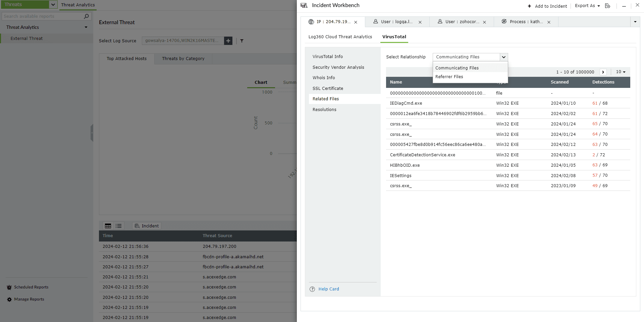
Task: Switch to User logga.l... workbench tab
Action: tap(397, 22)
